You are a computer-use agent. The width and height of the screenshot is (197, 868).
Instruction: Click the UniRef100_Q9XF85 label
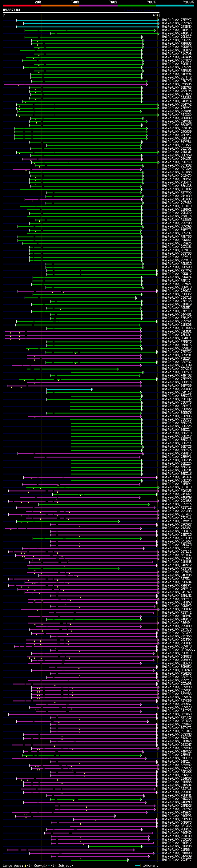(x=176, y=128)
